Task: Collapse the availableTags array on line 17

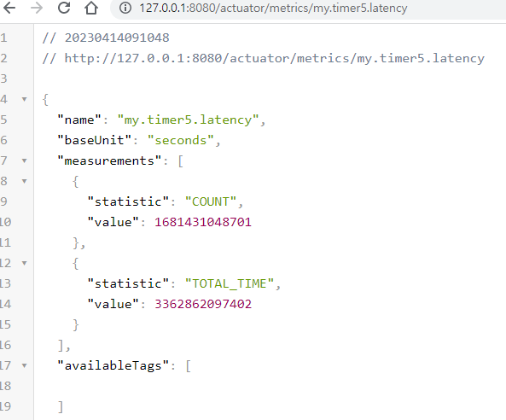Action: [24, 365]
